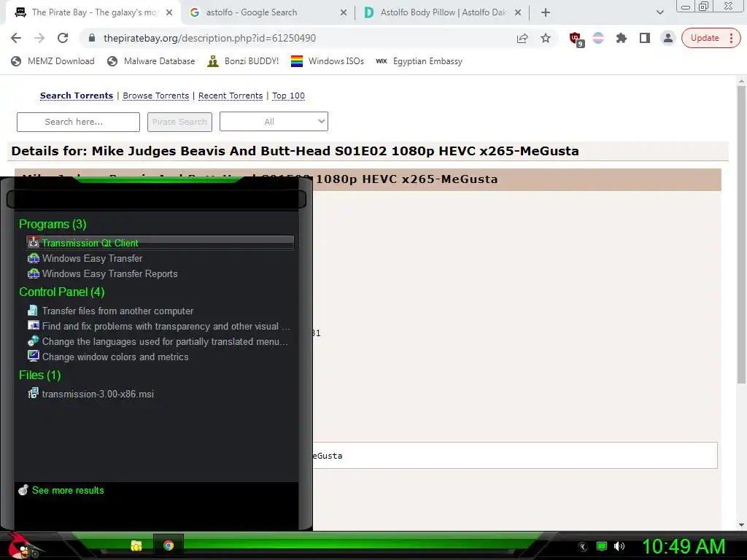The height and width of the screenshot is (560, 747).
Task: Click the browser forward arrow
Action: point(39,38)
